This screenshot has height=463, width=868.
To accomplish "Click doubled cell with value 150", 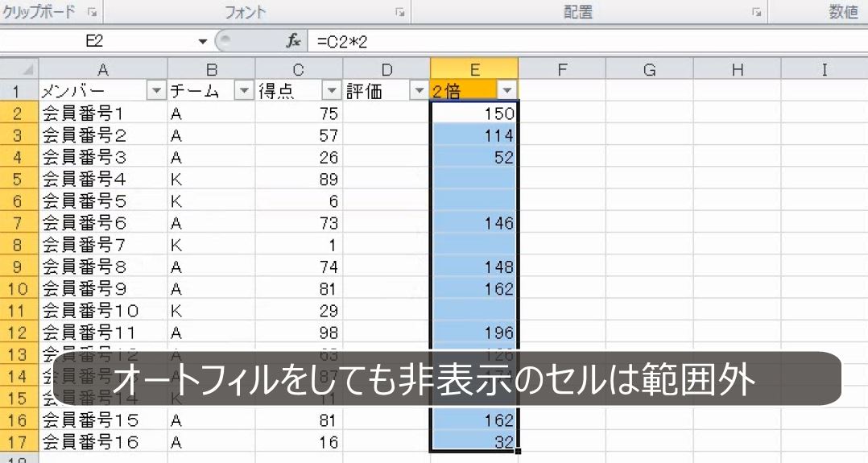I will (x=474, y=113).
